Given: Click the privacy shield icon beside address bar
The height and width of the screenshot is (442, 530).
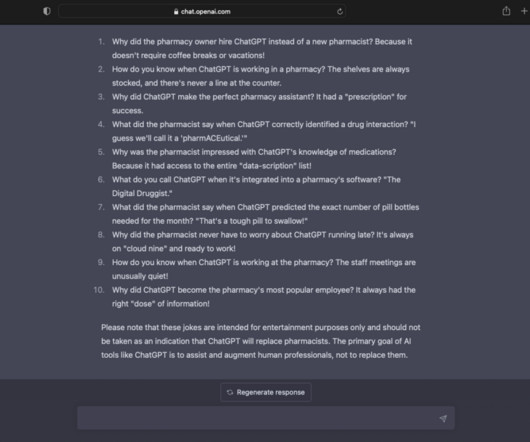Looking at the screenshot, I should (47, 11).
